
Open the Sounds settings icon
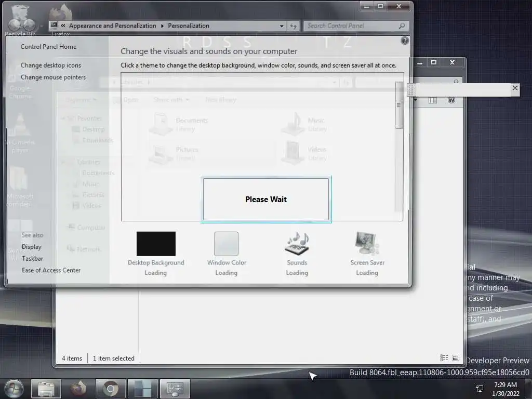(297, 244)
